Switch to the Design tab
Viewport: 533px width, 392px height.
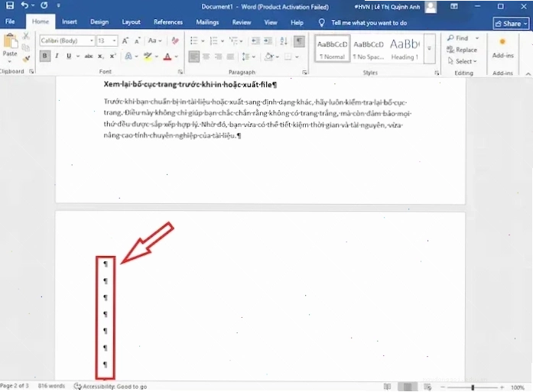(99, 22)
